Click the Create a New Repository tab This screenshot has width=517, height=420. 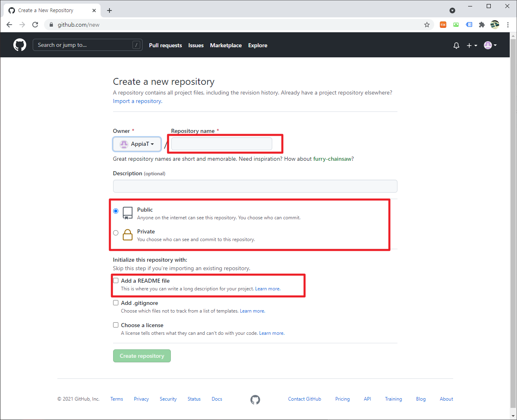click(x=53, y=10)
